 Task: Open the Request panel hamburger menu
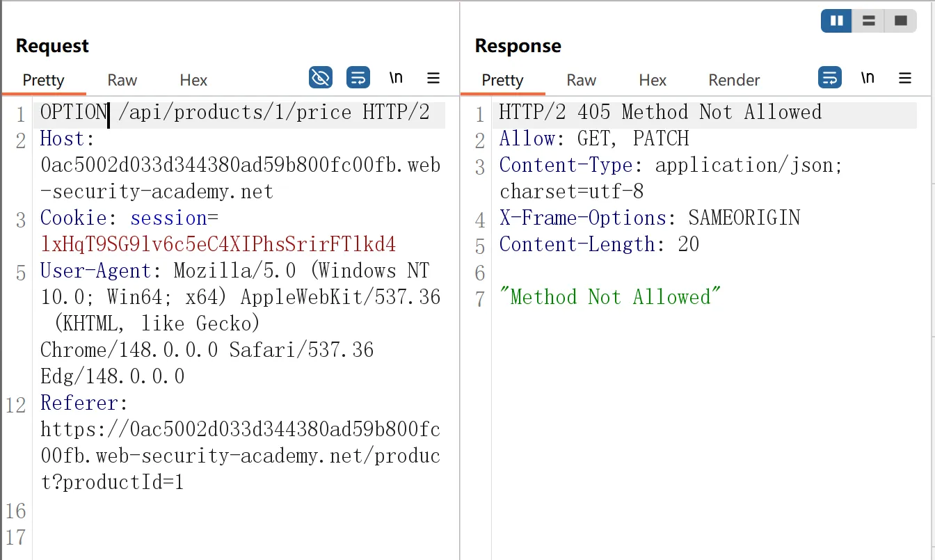tap(433, 78)
